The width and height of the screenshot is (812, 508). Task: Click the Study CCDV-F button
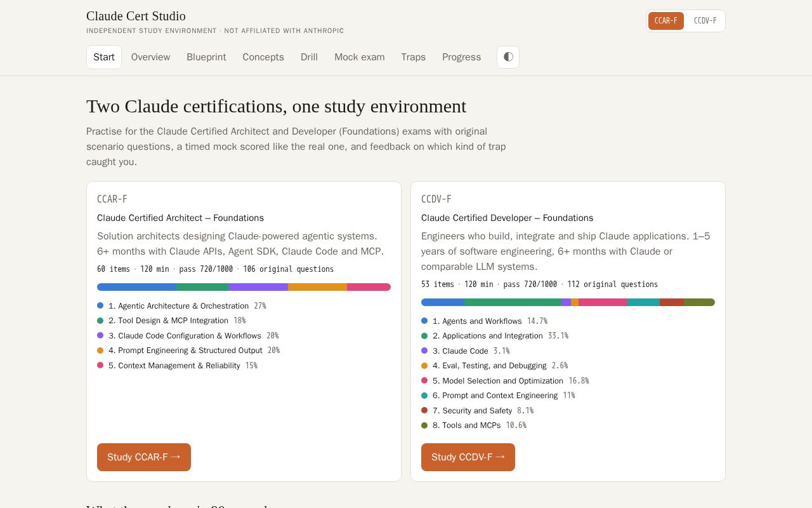coord(468,457)
